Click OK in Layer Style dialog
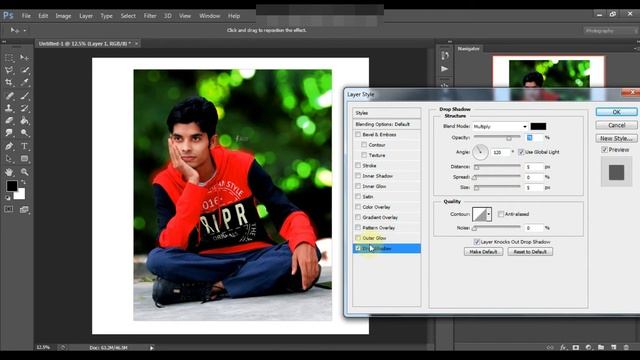Screen dimensions: 640x360 [x=616, y=112]
